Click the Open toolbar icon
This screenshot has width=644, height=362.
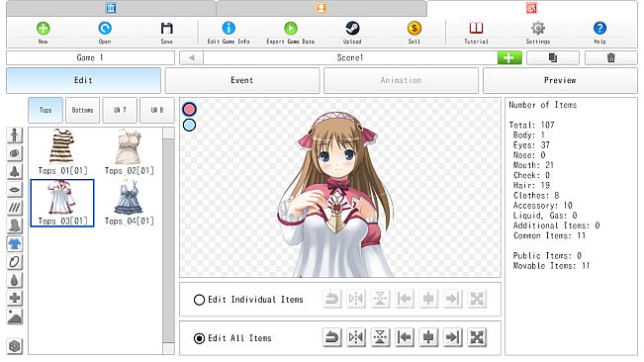pos(105,29)
